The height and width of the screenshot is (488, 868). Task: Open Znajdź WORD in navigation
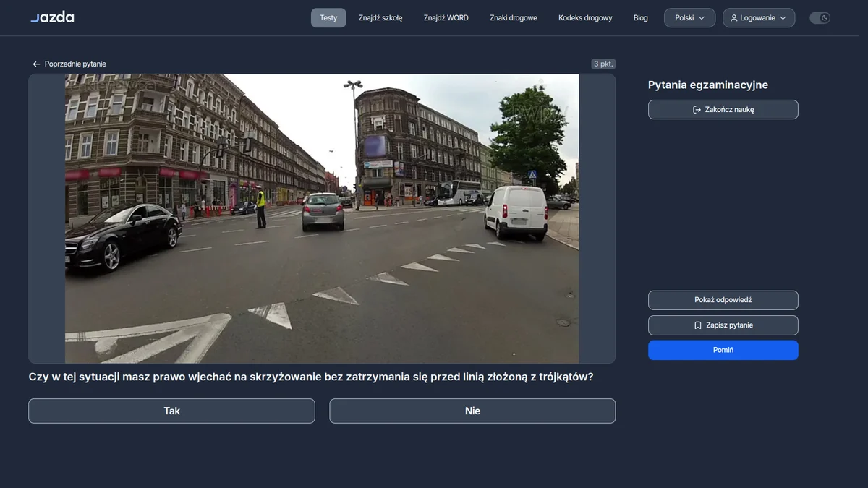pos(446,18)
